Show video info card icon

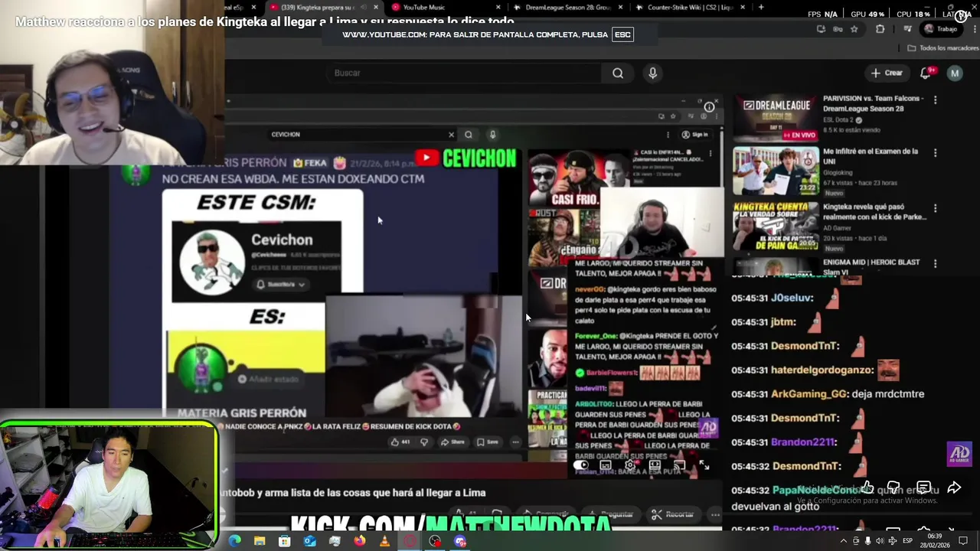tap(709, 106)
